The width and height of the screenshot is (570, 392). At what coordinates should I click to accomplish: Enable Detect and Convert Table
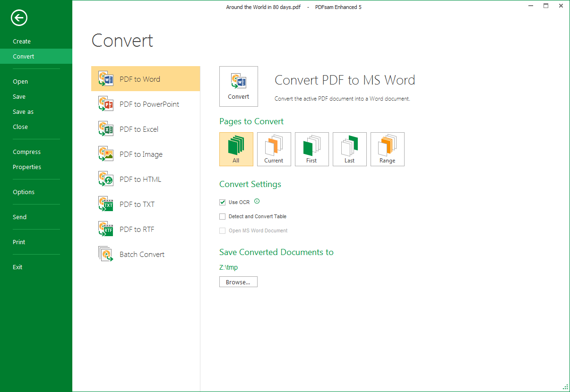(x=223, y=216)
